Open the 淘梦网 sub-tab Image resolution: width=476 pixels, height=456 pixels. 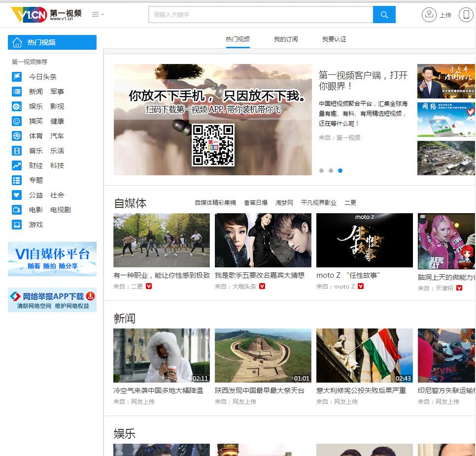pos(284,203)
